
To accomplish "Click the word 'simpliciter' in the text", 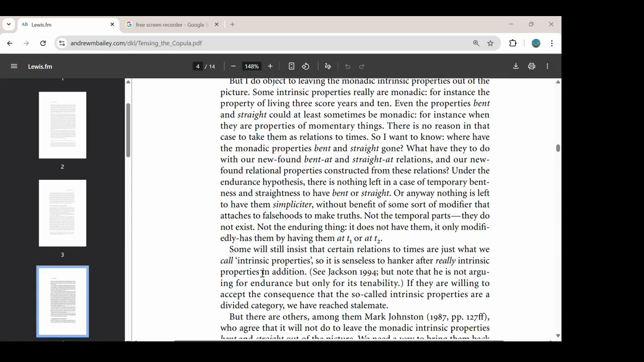I will [292, 205].
